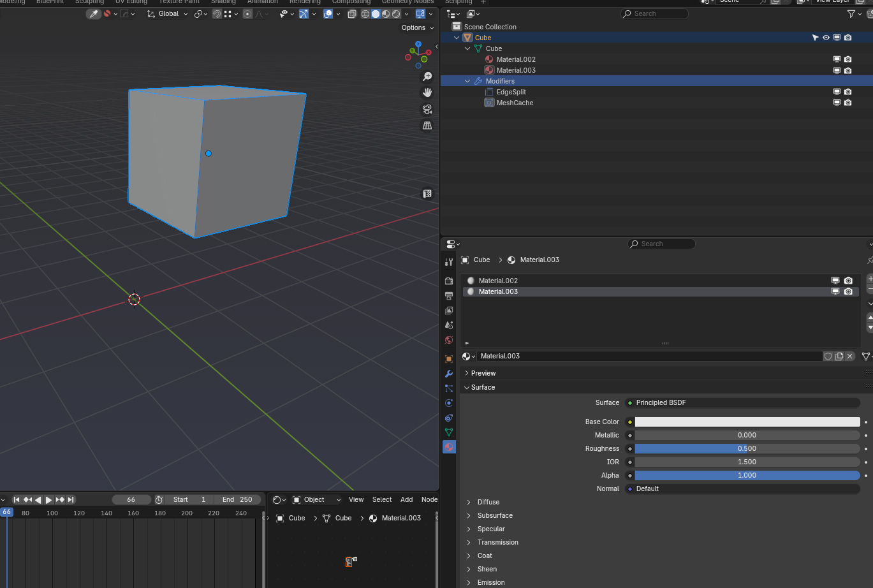This screenshot has height=588, width=873.
Task: Toggle viewport display for EdgeSplit modifier
Action: 837,92
